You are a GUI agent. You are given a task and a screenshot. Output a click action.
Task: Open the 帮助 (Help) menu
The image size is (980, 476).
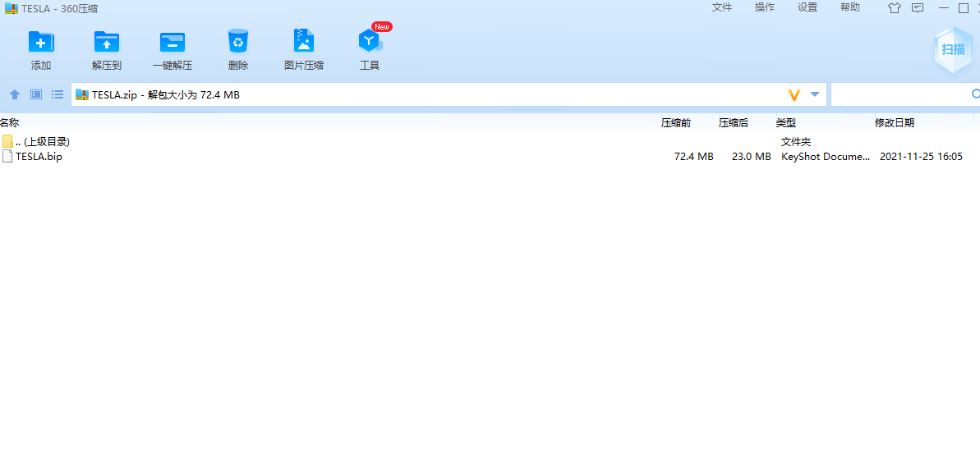click(x=850, y=7)
